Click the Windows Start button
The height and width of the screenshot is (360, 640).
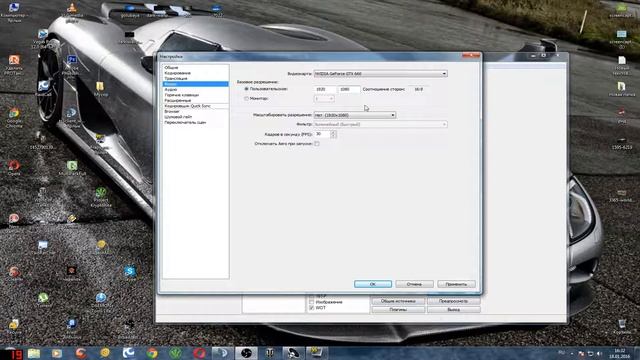coord(11,353)
